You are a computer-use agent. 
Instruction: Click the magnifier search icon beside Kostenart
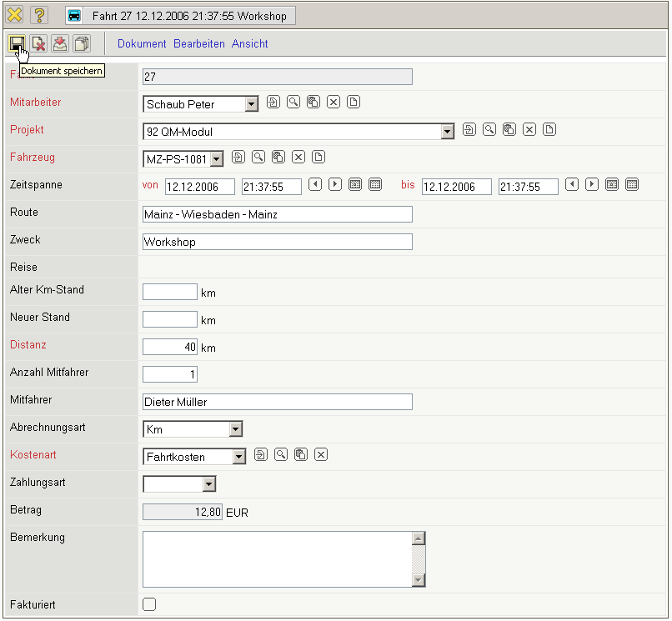(x=281, y=454)
